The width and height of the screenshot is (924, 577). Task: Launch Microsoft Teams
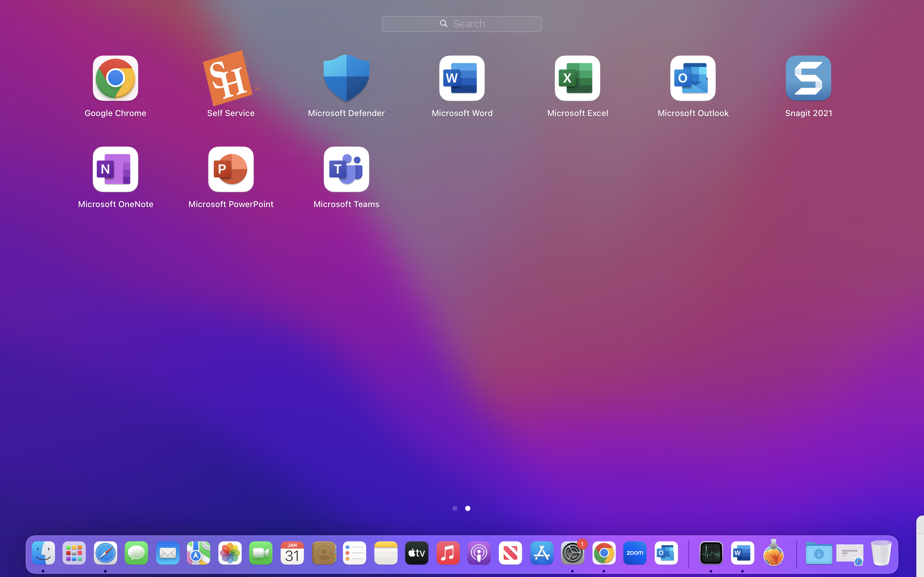click(x=346, y=170)
